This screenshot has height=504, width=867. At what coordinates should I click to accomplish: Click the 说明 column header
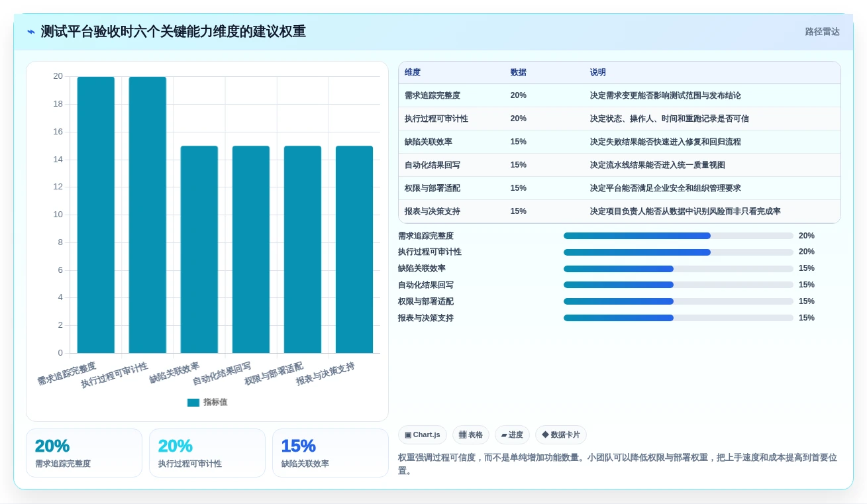[x=598, y=73]
